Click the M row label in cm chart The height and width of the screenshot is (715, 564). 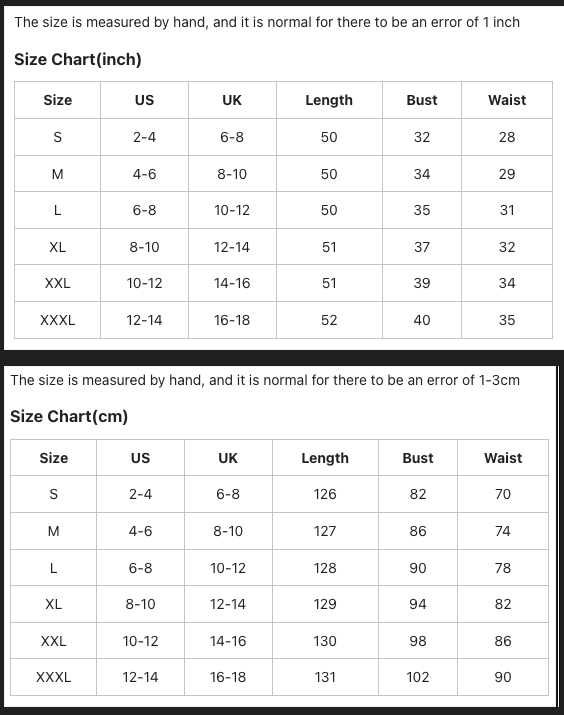click(x=53, y=531)
